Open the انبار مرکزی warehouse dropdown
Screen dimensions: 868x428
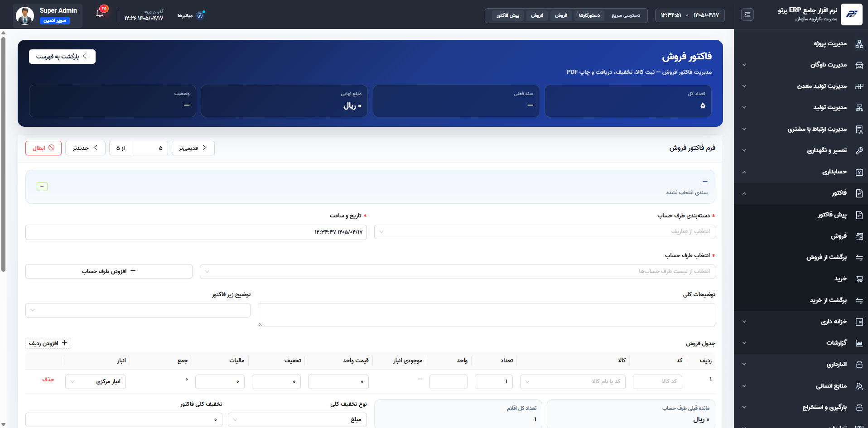(x=96, y=382)
